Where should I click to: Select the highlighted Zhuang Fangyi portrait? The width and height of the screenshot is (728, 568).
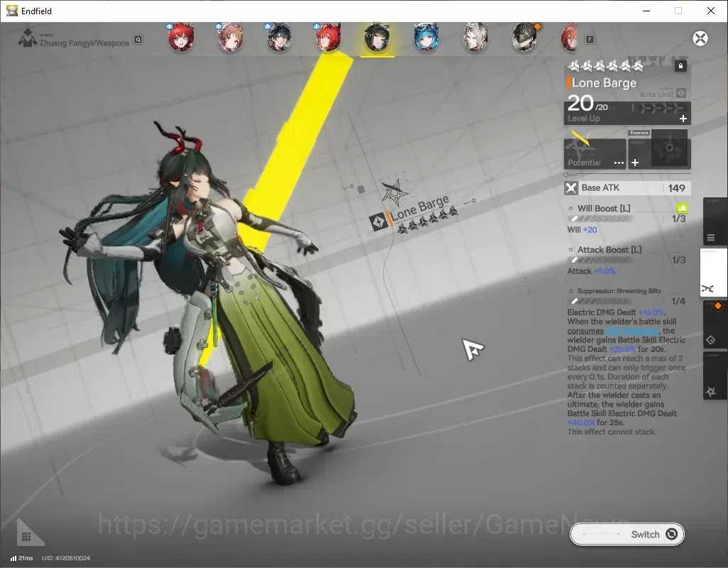377,38
